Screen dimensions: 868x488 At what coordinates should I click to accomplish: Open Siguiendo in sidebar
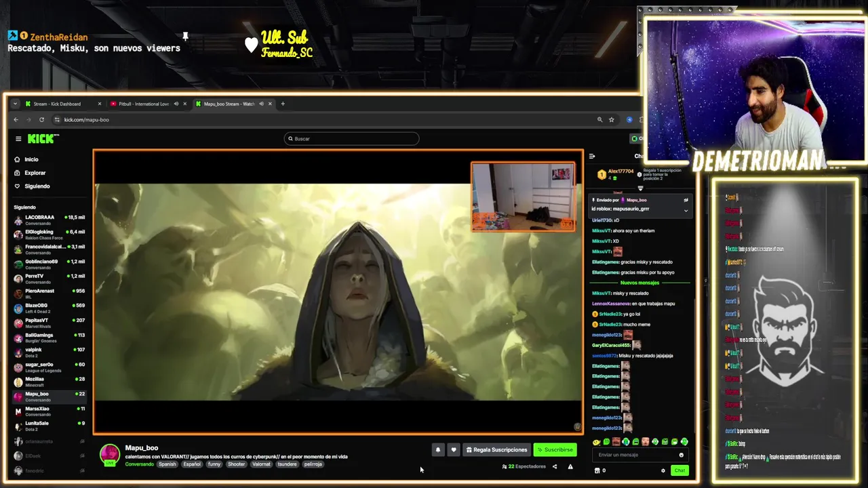(x=33, y=186)
